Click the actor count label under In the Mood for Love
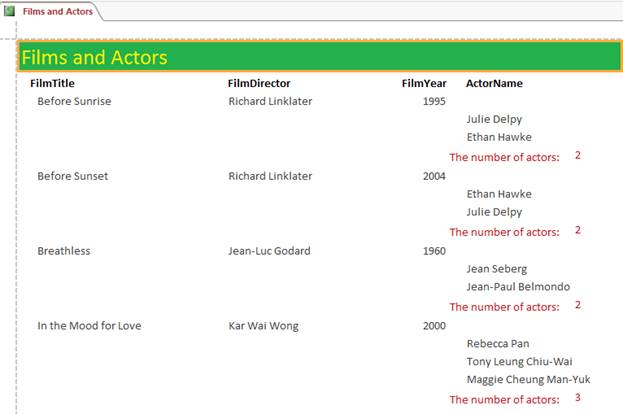This screenshot has height=414, width=623. [504, 400]
